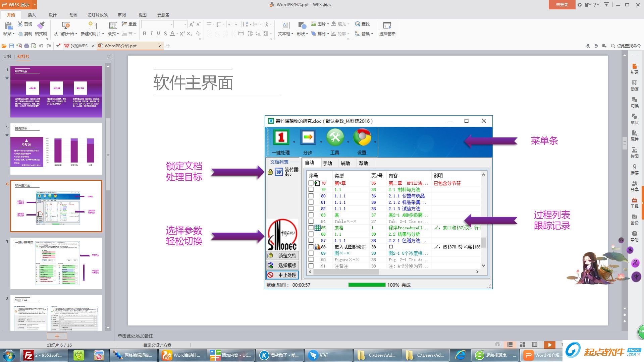Click 单击此处添加备注 notes field
The width and height of the screenshot is (644, 362).
pos(135,336)
